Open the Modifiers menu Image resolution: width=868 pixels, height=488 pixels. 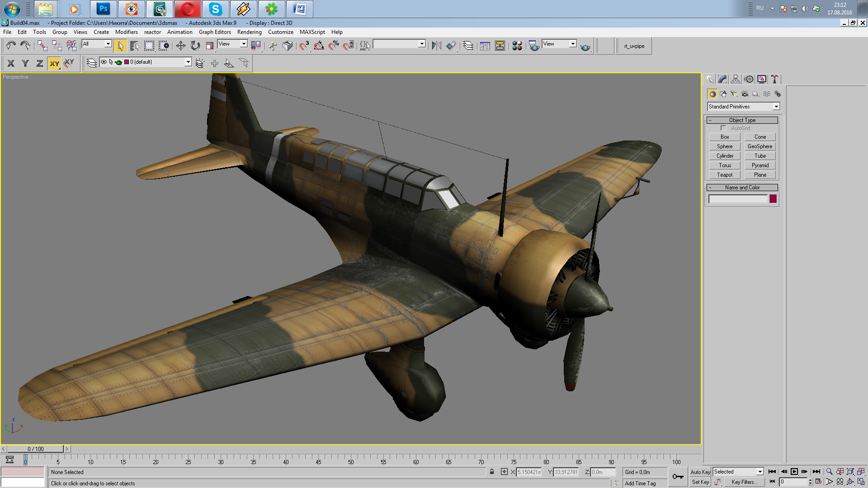pos(126,32)
